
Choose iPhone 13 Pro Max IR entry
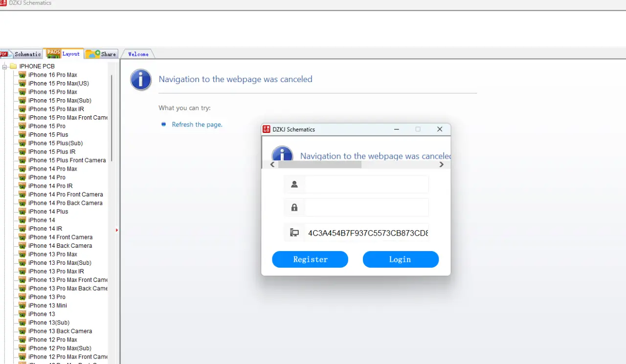point(56,272)
